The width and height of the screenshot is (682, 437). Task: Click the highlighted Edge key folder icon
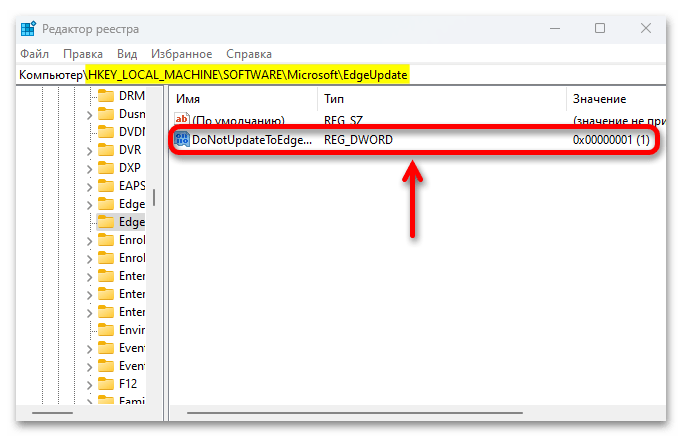pyautogui.click(x=106, y=222)
